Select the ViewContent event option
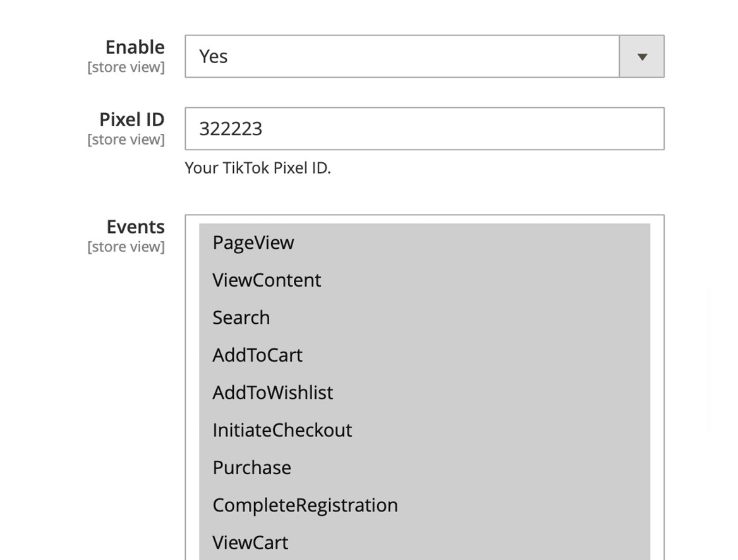 tap(267, 280)
